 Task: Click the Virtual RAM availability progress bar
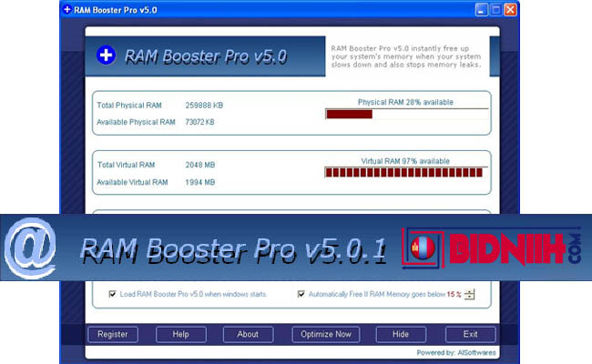tap(406, 172)
